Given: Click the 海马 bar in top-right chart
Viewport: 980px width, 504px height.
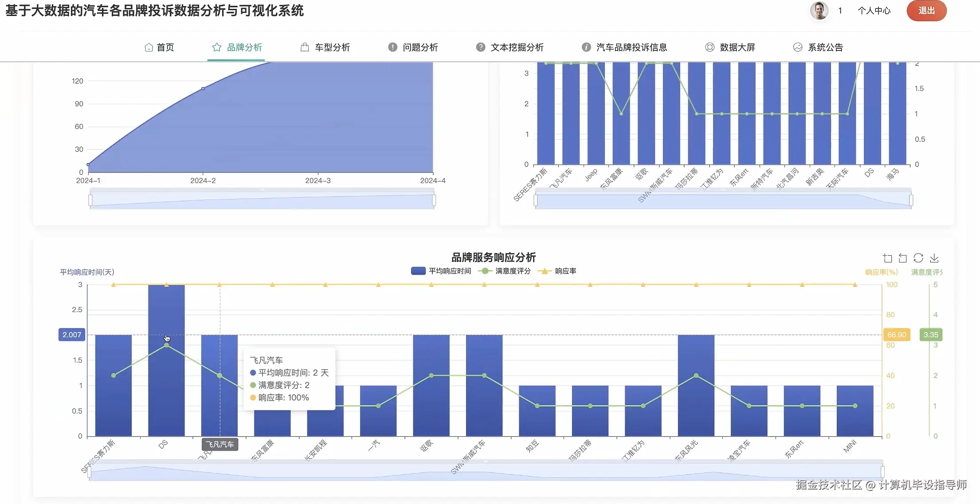Looking at the screenshot, I should 898,113.
